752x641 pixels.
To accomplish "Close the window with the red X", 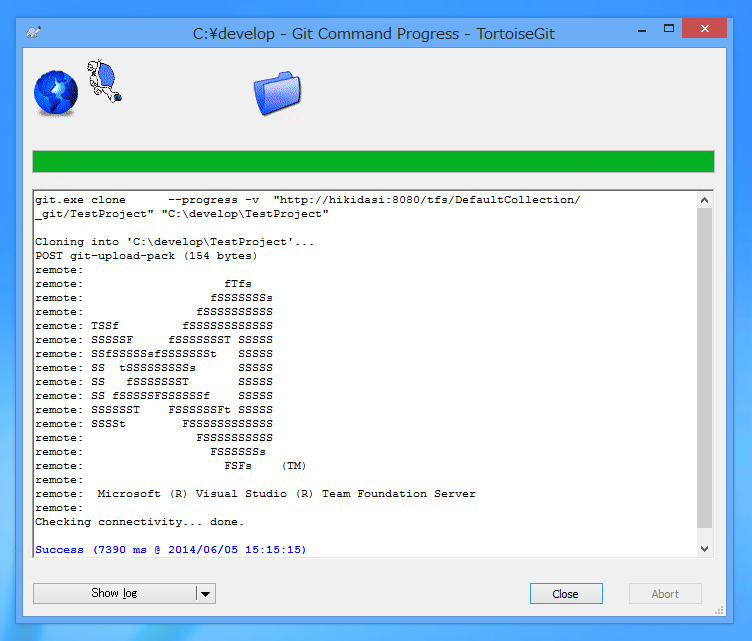I will click(705, 28).
